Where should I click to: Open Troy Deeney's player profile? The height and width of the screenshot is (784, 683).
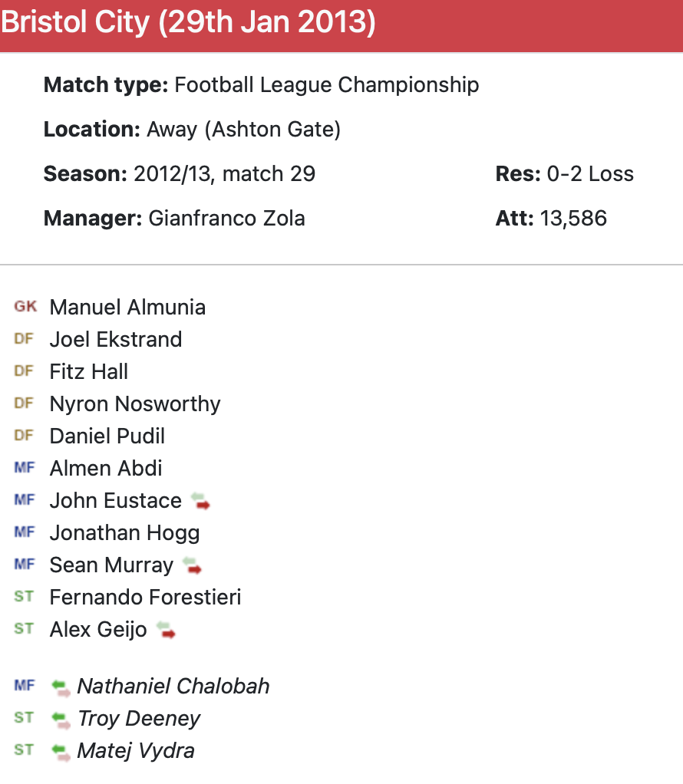(139, 719)
